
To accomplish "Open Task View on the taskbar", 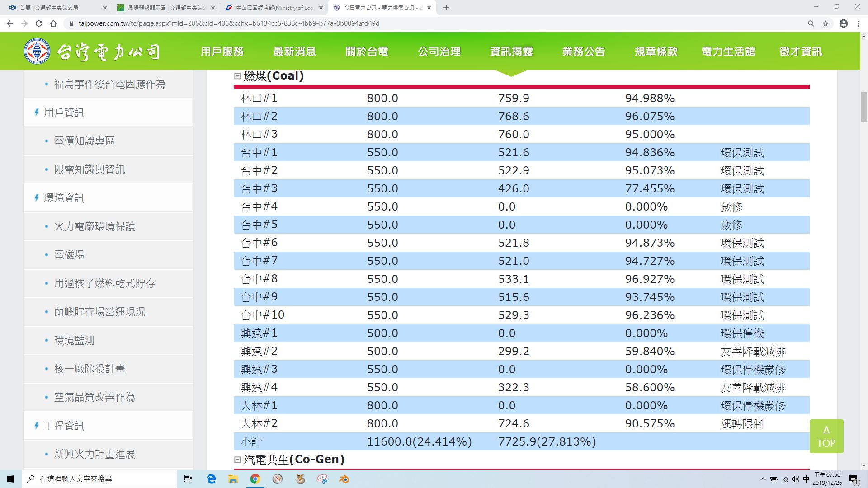I will [188, 479].
